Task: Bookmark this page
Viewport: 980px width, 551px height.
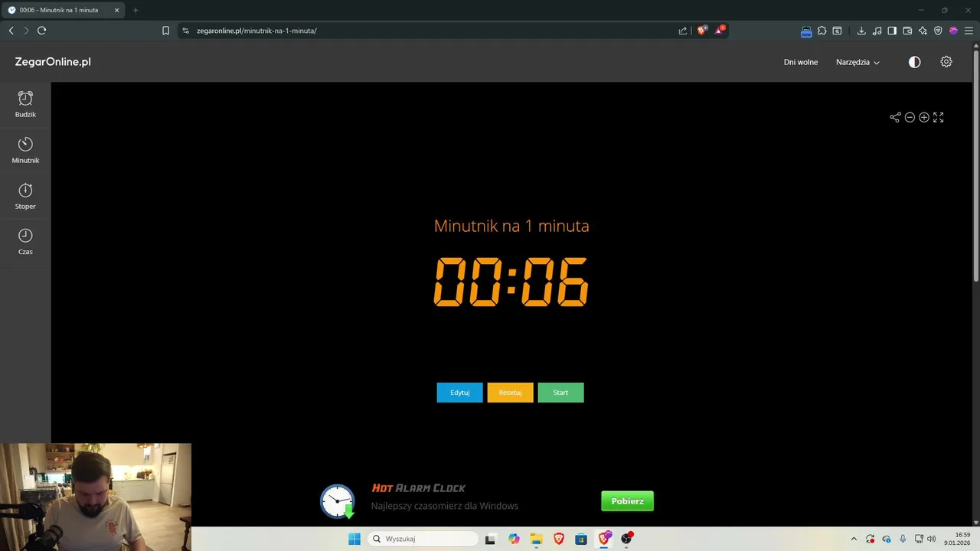Action: (165, 31)
